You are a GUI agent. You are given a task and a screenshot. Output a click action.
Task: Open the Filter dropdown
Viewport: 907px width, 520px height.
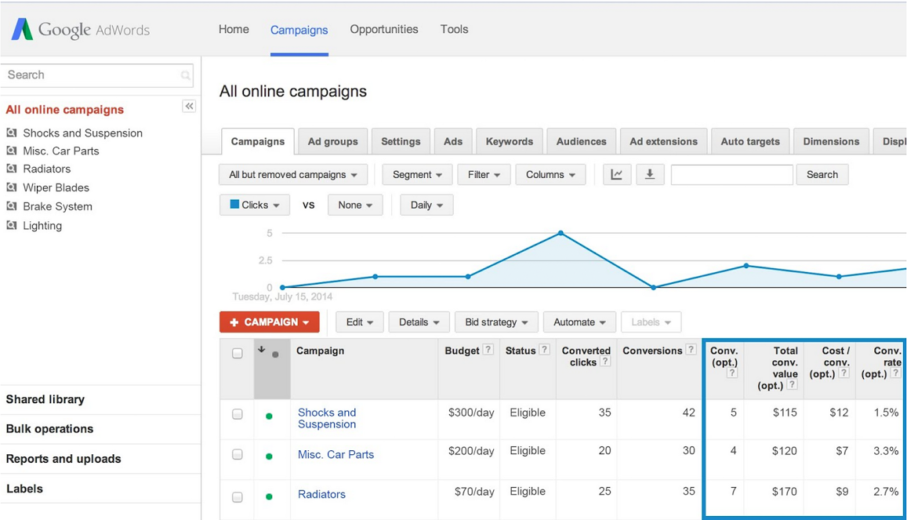tap(484, 175)
